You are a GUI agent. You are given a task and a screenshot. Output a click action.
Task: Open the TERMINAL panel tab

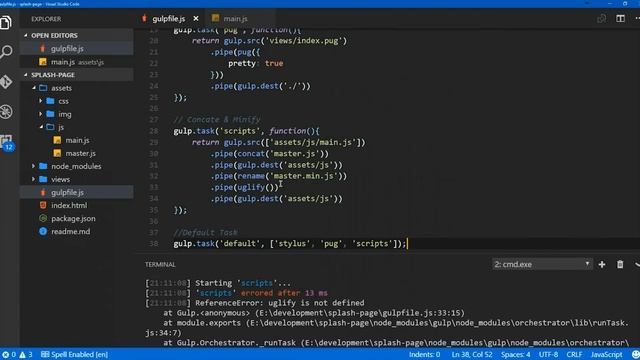point(160,264)
